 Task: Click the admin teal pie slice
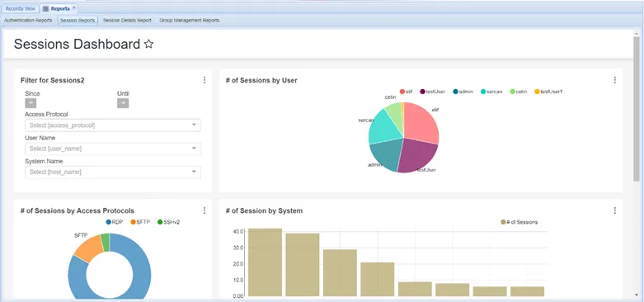tap(388, 153)
